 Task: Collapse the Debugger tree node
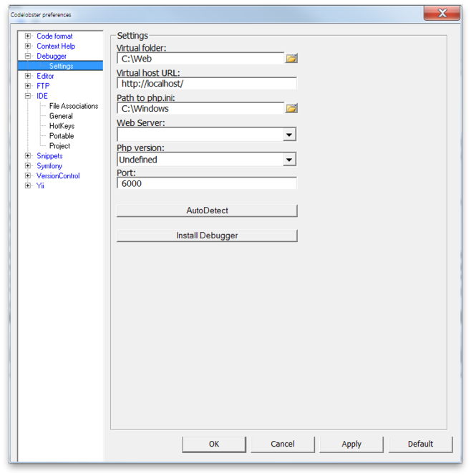click(x=28, y=56)
